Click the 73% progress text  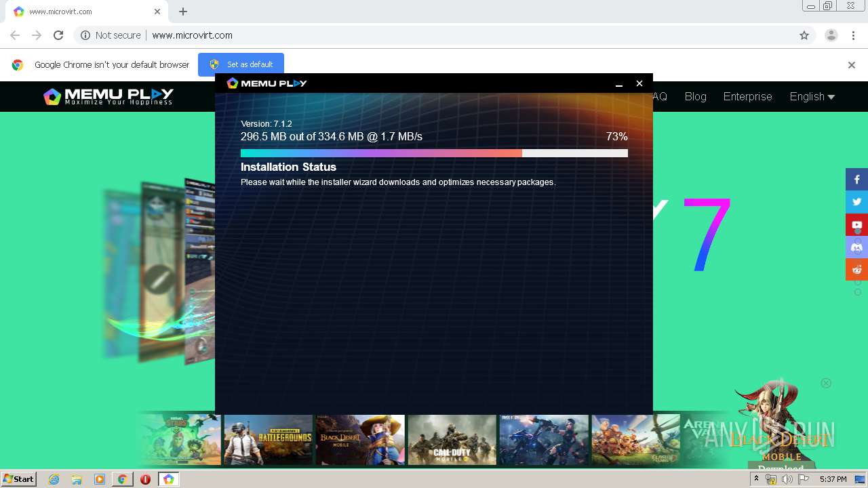(x=616, y=137)
